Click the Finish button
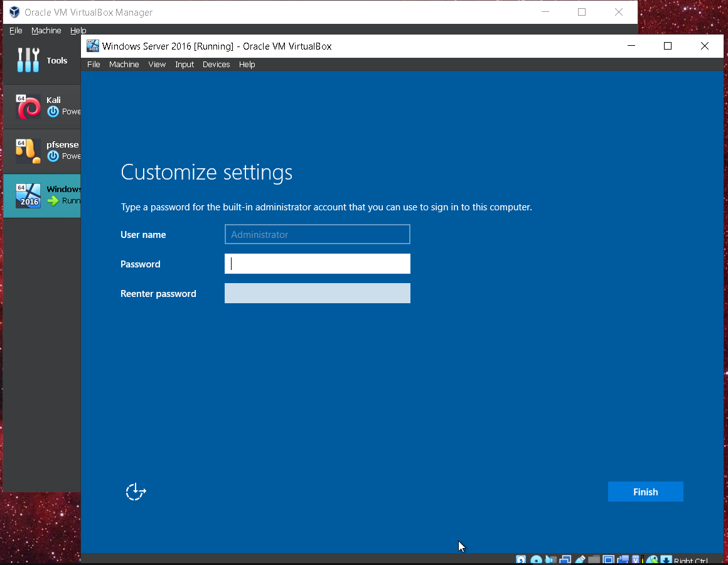 click(x=645, y=492)
